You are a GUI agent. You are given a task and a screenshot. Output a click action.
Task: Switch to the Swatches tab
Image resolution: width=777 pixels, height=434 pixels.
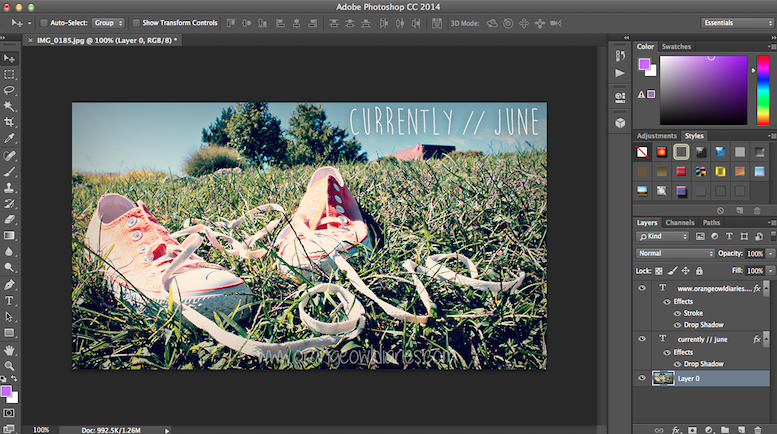tap(677, 46)
